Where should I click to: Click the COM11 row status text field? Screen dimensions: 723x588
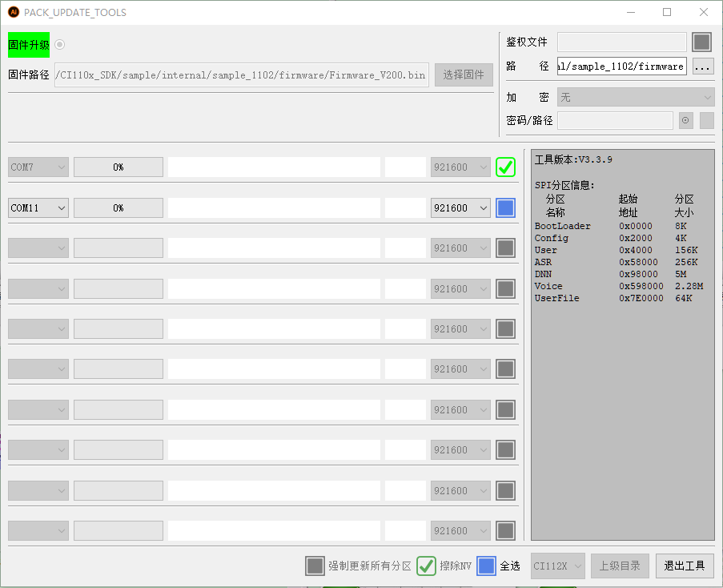(274, 208)
